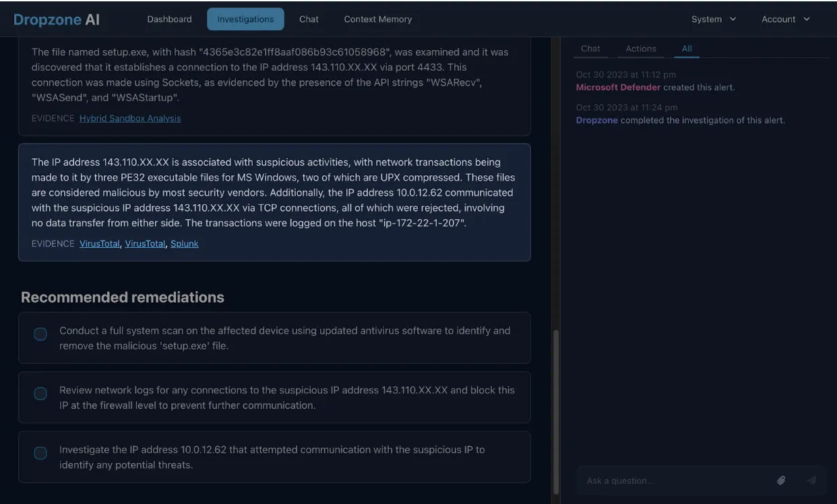Open the Dashboard page

167,18
